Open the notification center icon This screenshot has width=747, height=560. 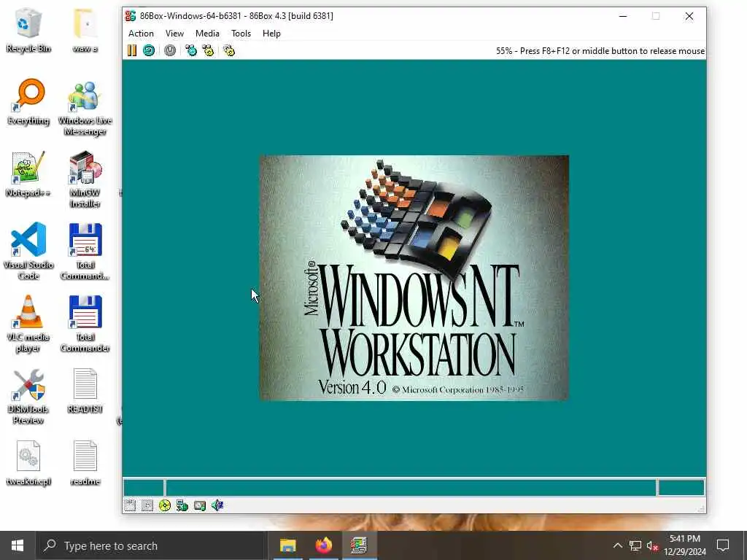[x=723, y=545]
